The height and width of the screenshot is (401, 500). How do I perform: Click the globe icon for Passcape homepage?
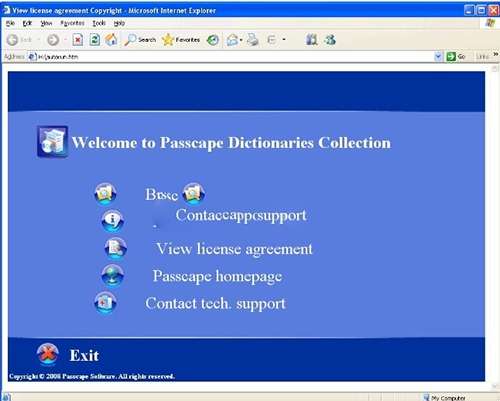click(113, 276)
